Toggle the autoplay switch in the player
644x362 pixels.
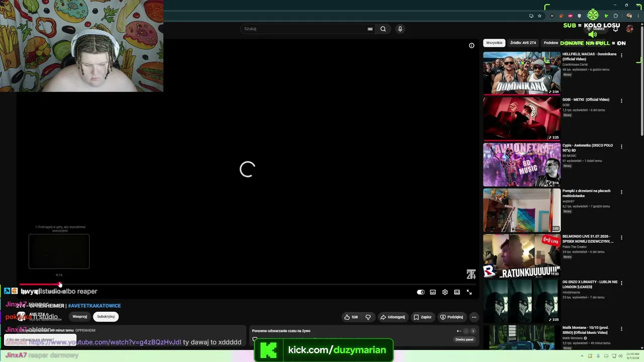tap(421, 292)
